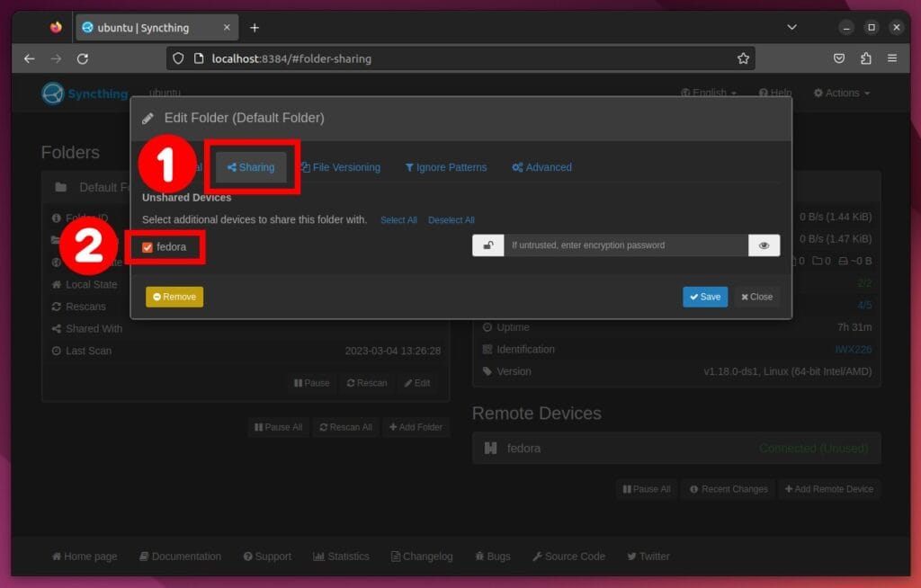Click the Firefox view icon

56,27
